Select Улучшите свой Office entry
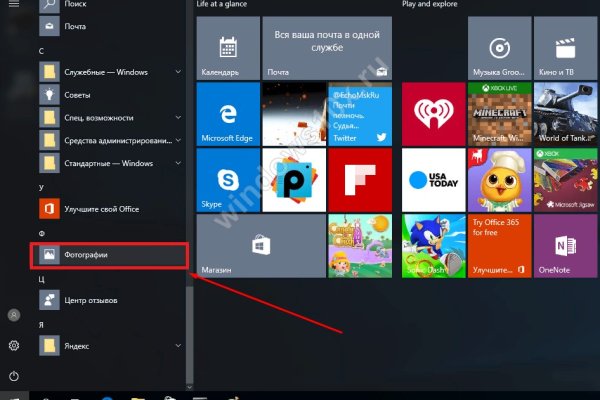 coord(100,208)
